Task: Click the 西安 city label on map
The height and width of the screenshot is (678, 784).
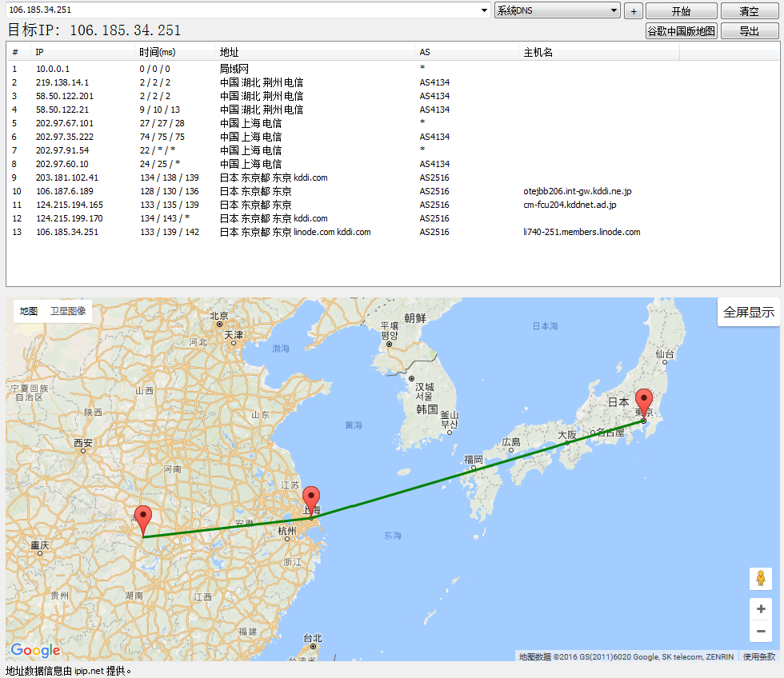Action: pyautogui.click(x=83, y=443)
